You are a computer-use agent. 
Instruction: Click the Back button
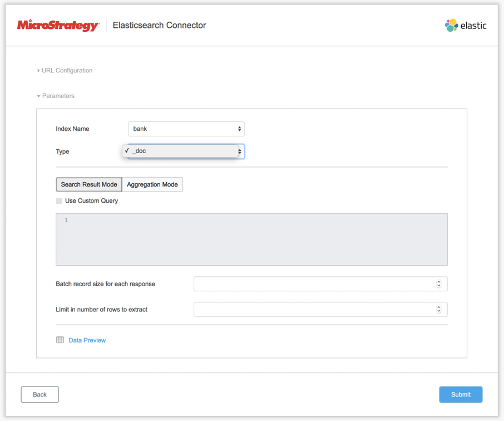point(39,394)
